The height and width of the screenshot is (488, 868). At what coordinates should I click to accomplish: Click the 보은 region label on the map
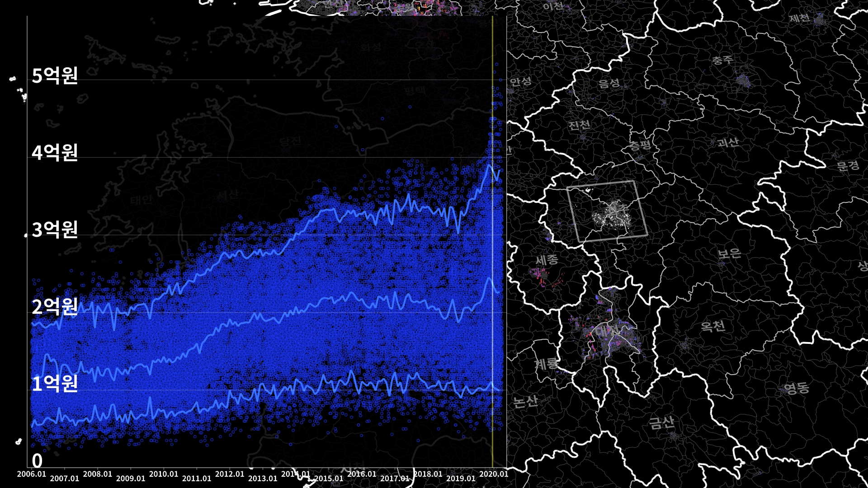(x=729, y=253)
